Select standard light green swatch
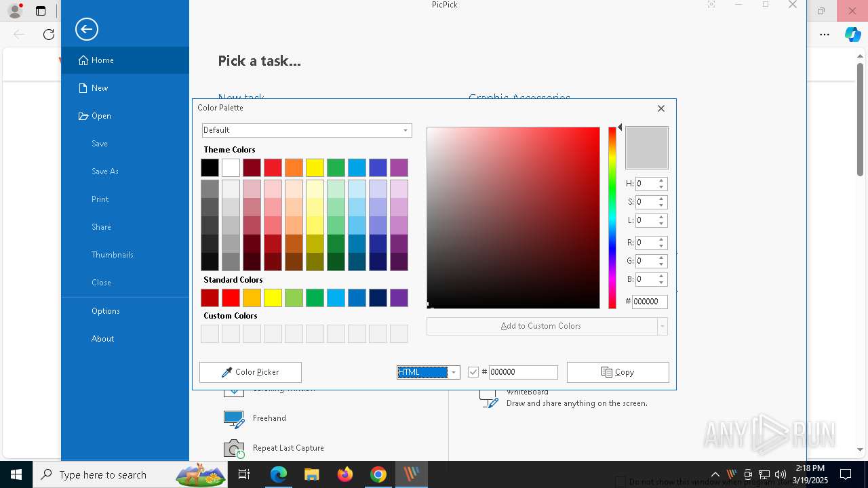The image size is (868, 488). tap(294, 298)
